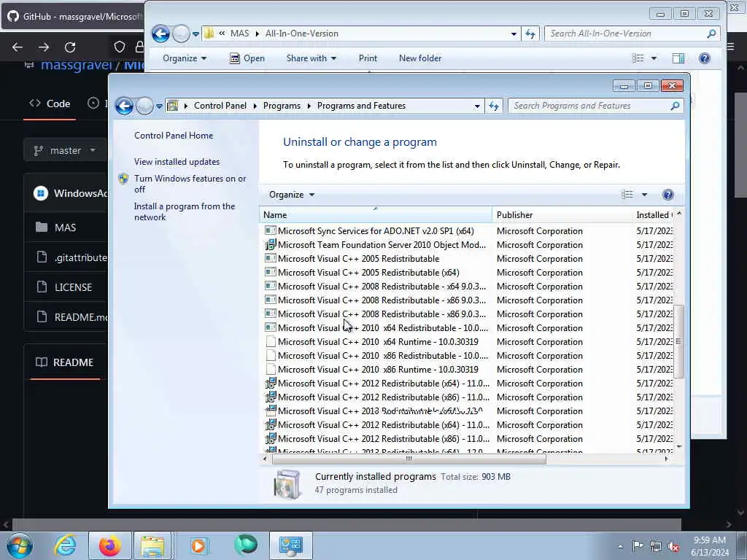Click the programs list horizontal scrollbar thumb

tap(409, 459)
